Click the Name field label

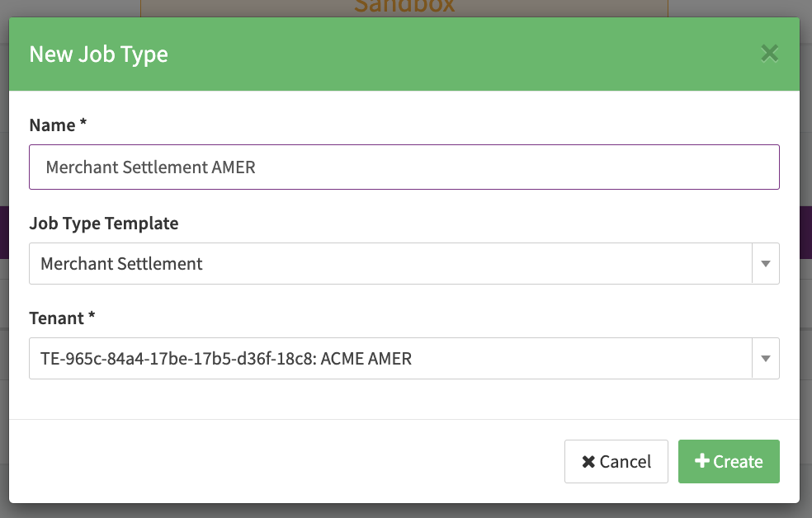[53, 125]
